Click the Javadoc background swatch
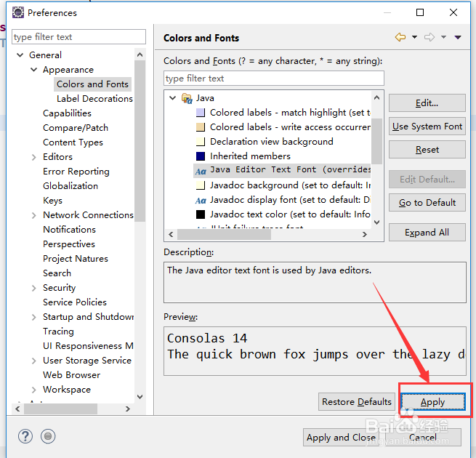This screenshot has height=458, width=476. pos(201,185)
